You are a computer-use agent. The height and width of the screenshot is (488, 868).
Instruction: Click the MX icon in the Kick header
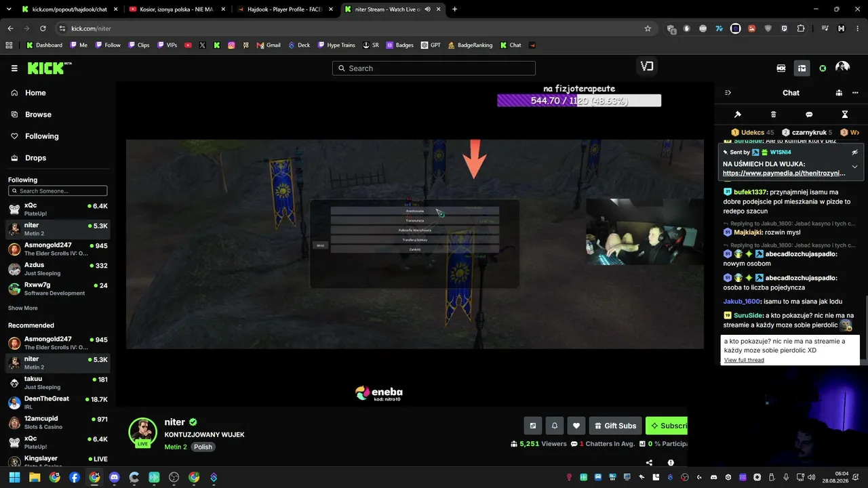click(x=781, y=68)
